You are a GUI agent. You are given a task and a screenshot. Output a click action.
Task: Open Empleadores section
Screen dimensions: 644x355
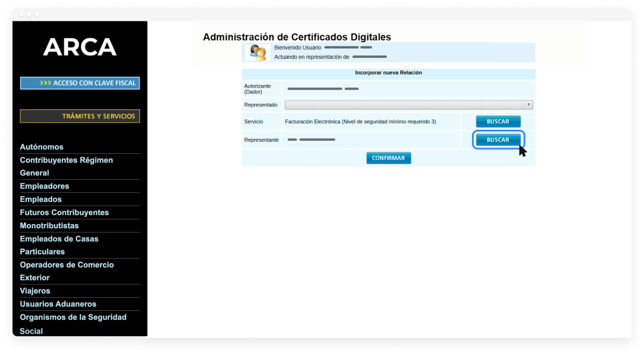tap(44, 186)
